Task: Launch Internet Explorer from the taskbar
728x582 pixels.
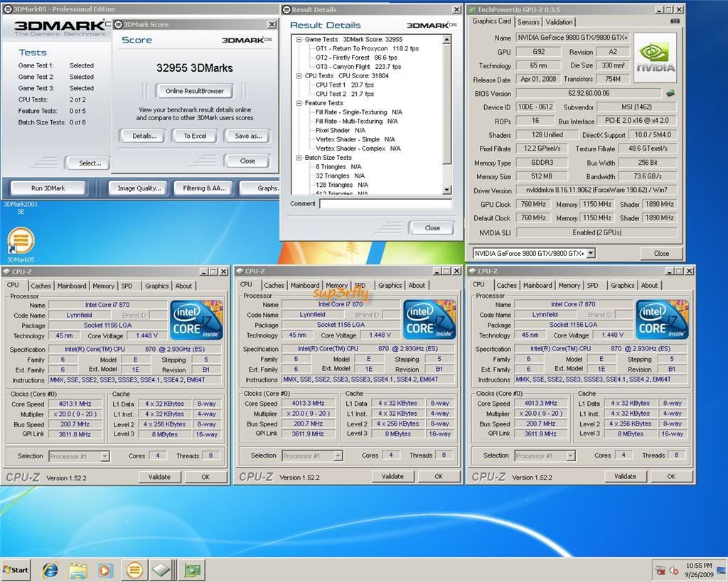Action: (50, 569)
